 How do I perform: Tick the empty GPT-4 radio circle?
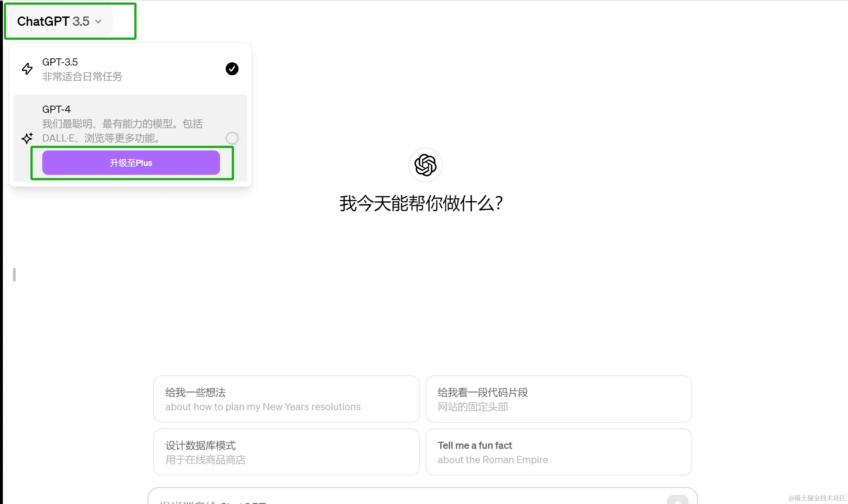pos(232,138)
